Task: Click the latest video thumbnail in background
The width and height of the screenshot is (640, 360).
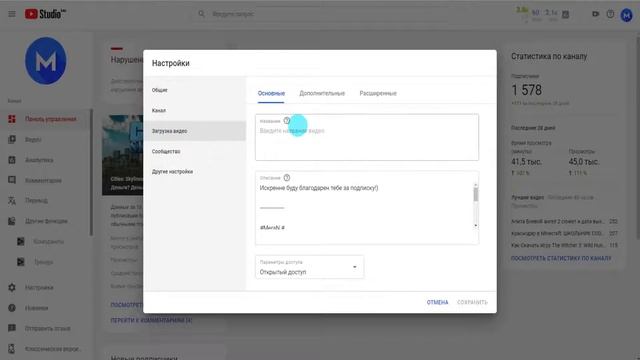Action: 122,155
